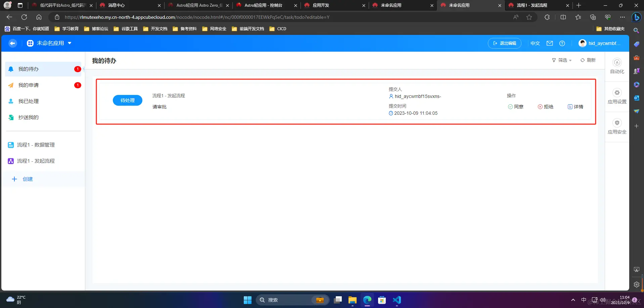
Task: Open Visual Studio Code from taskbar
Action: (397, 300)
